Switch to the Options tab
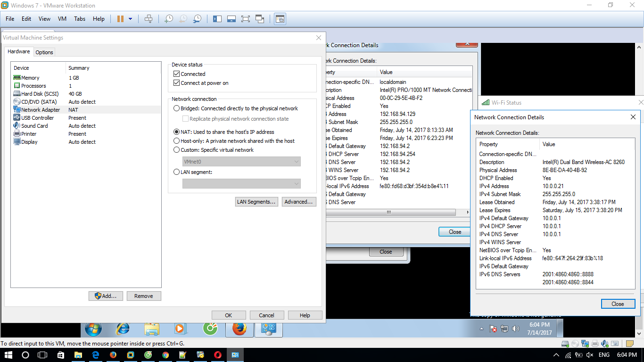Viewport: 644px width, 362px height. click(44, 52)
